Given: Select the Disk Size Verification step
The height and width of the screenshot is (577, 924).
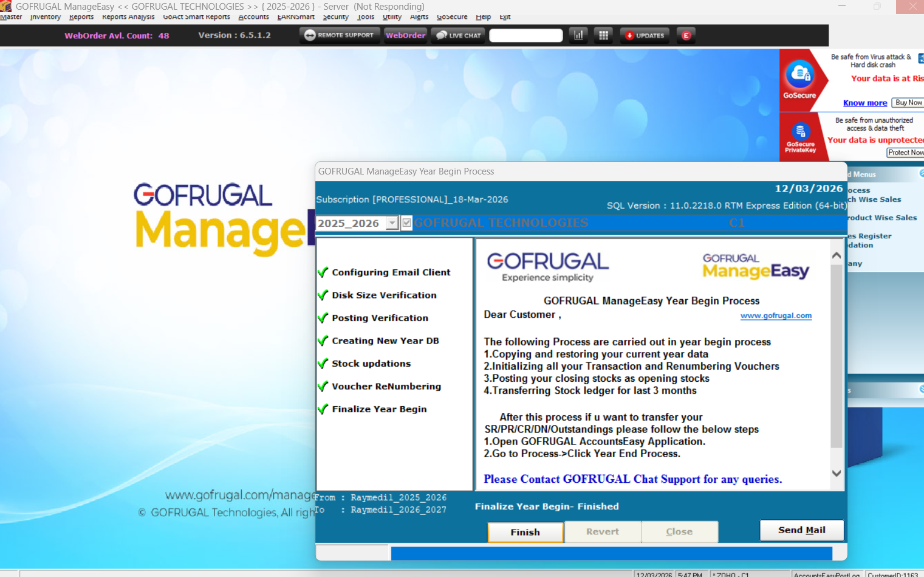Looking at the screenshot, I should point(384,295).
